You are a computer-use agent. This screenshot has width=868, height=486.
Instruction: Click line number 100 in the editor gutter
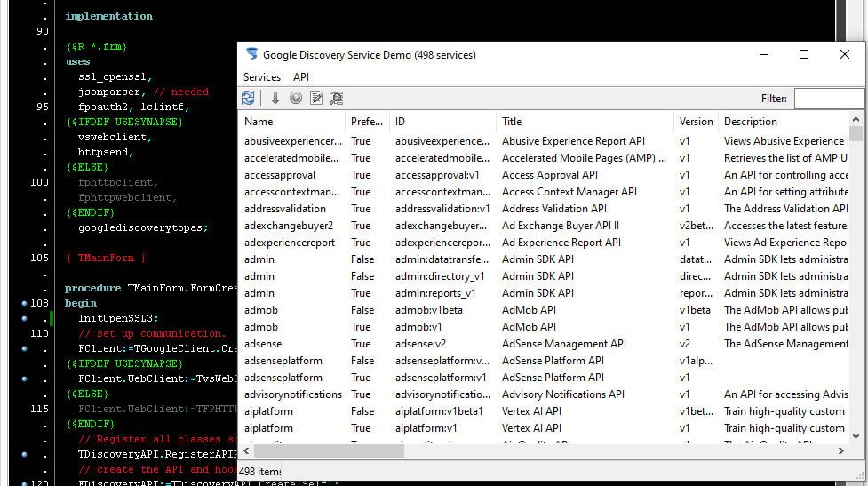(39, 182)
